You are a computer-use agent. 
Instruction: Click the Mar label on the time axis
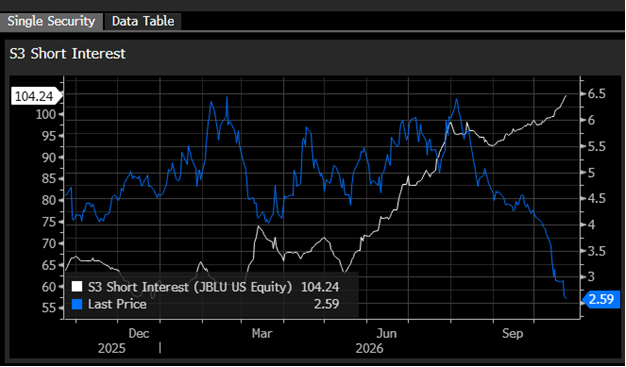262,333
